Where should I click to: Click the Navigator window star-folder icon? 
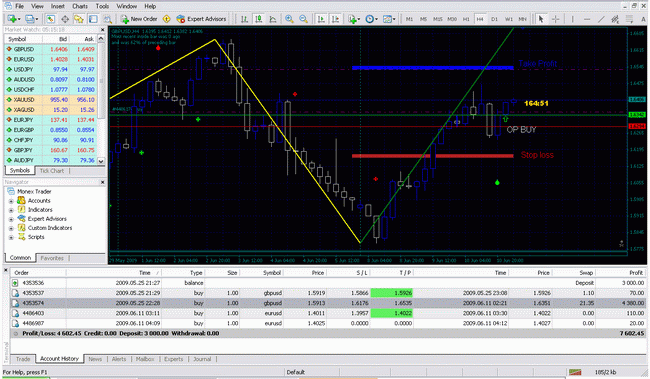79,19
